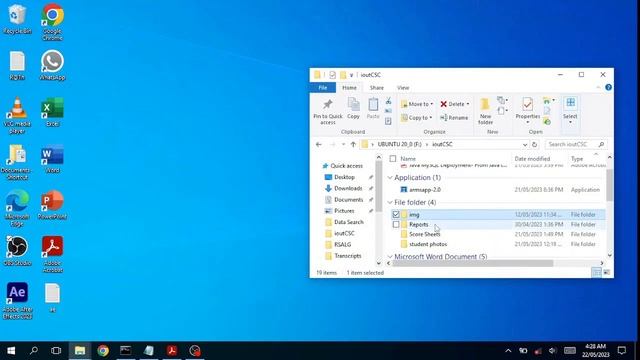
Task: Click the Paste shortcut icon in ribbon
Action: 388,121
